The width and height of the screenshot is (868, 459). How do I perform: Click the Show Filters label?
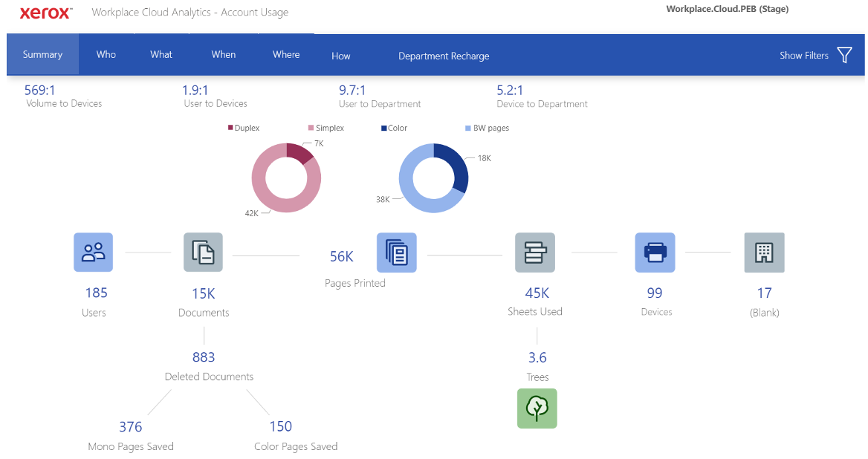click(x=804, y=55)
